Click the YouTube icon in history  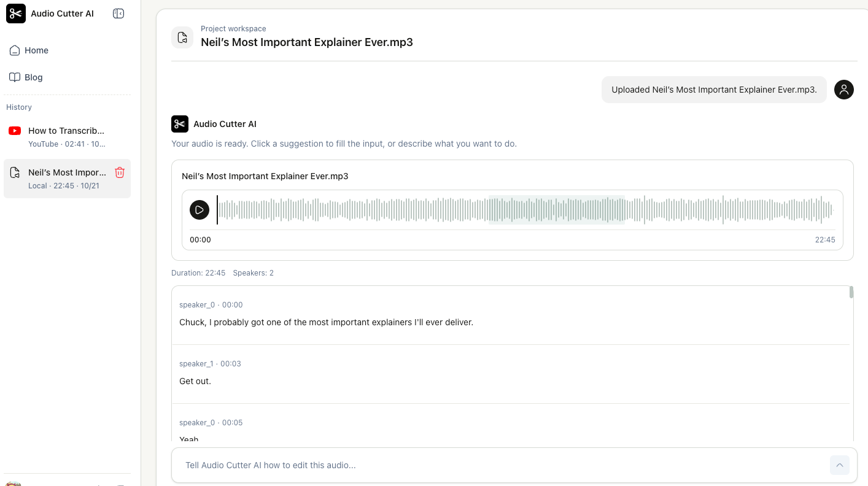(x=15, y=131)
